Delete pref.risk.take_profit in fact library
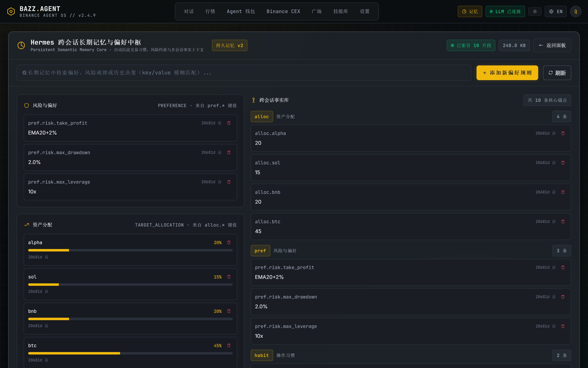This screenshot has height=368, width=588. tap(563, 267)
